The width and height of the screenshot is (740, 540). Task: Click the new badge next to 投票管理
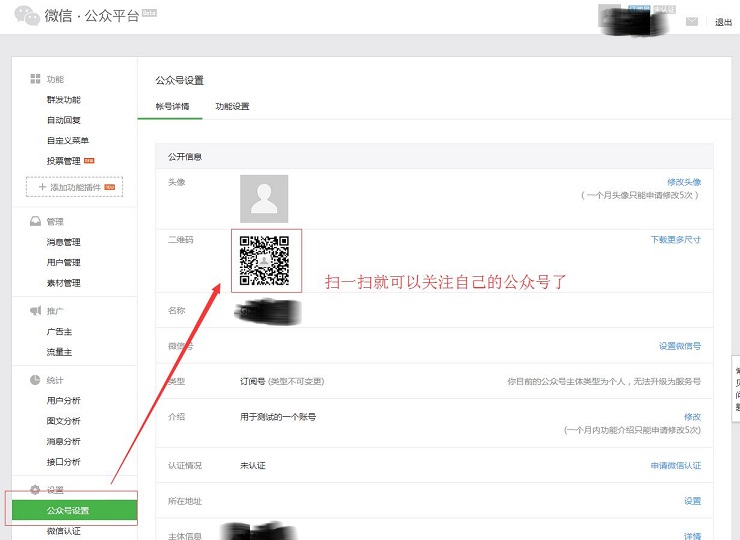tap(89, 161)
